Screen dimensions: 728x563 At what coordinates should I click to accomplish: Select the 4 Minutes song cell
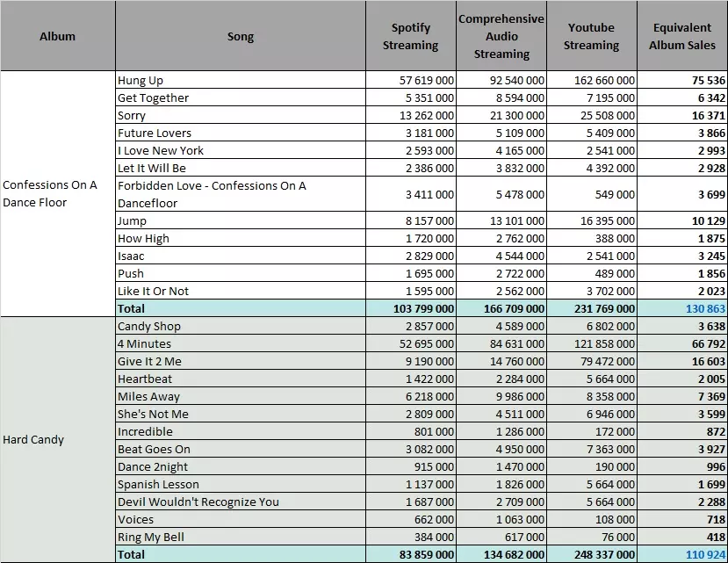(241, 343)
